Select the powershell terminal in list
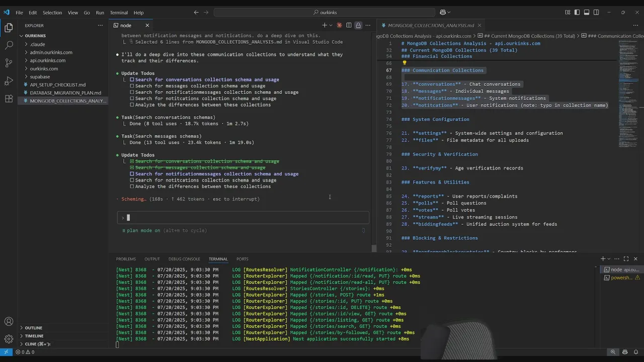This screenshot has height=362, width=644. (x=621, y=278)
